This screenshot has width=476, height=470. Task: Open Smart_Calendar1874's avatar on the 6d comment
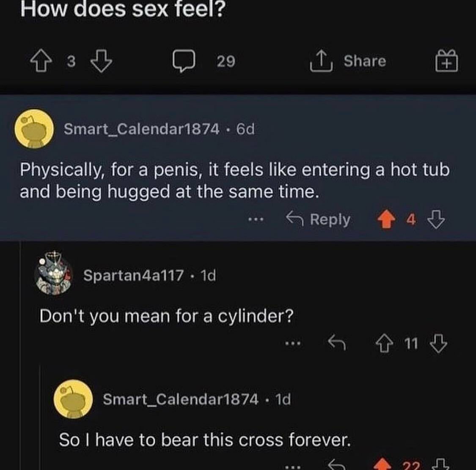pyautogui.click(x=34, y=128)
